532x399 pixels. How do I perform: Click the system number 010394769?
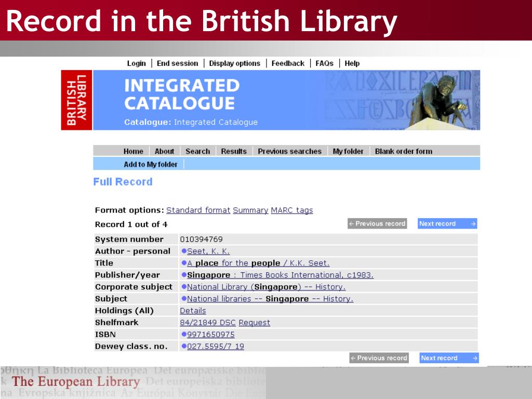pyautogui.click(x=201, y=240)
